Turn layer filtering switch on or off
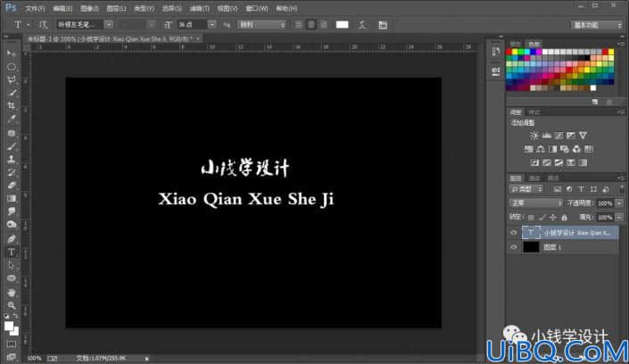The height and width of the screenshot is (364, 629). pyautogui.click(x=622, y=188)
